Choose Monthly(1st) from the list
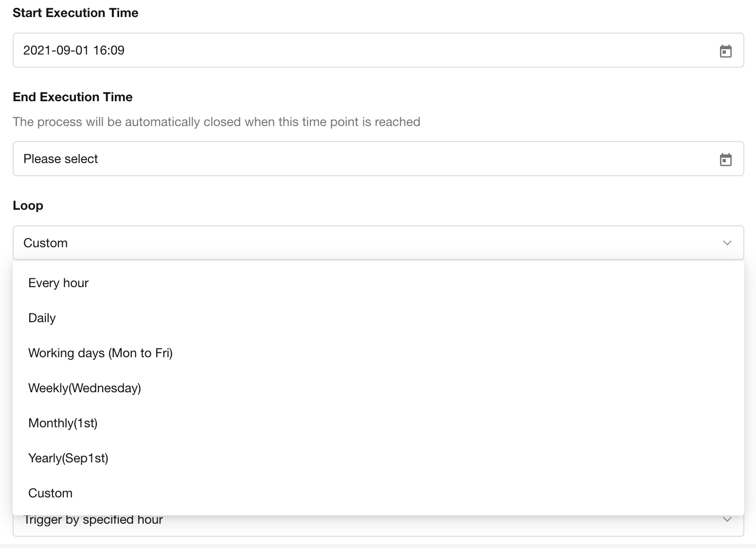 63,423
